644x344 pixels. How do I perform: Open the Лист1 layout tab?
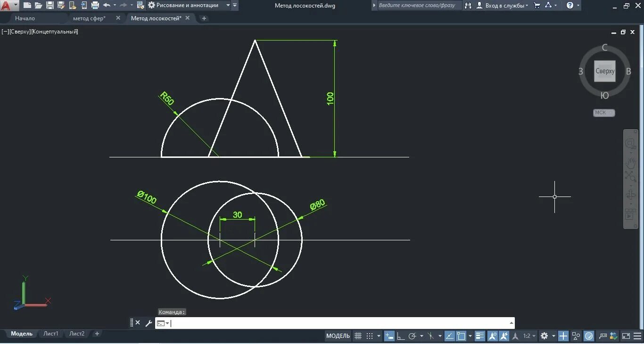pos(50,333)
